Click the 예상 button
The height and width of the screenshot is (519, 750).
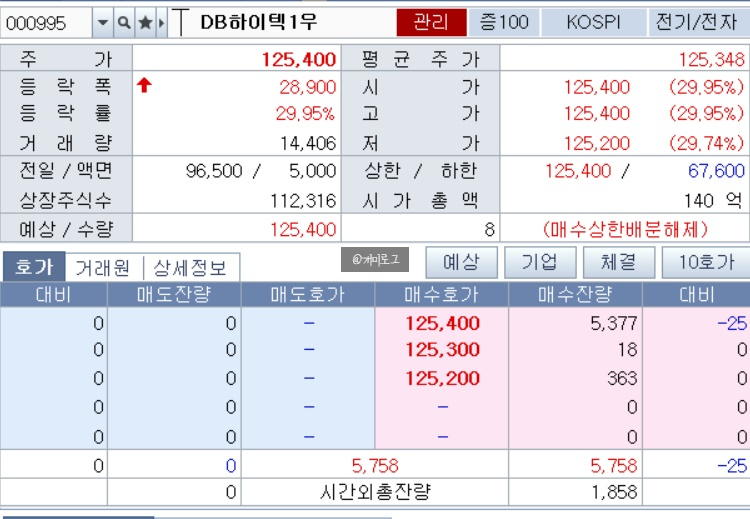(x=461, y=262)
